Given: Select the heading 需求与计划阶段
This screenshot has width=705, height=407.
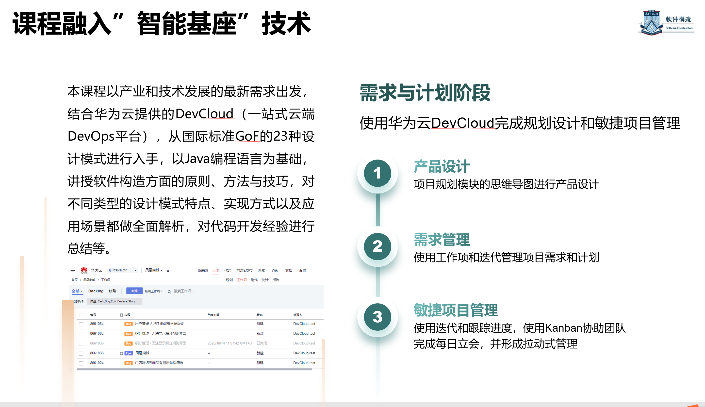Looking at the screenshot, I should [425, 93].
